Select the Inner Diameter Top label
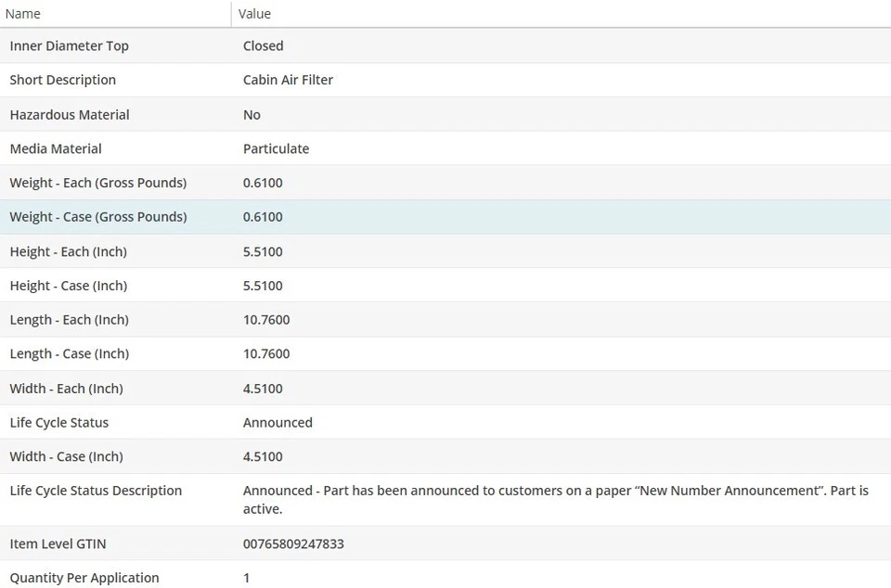This screenshot has height=588, width=891. 70,46
